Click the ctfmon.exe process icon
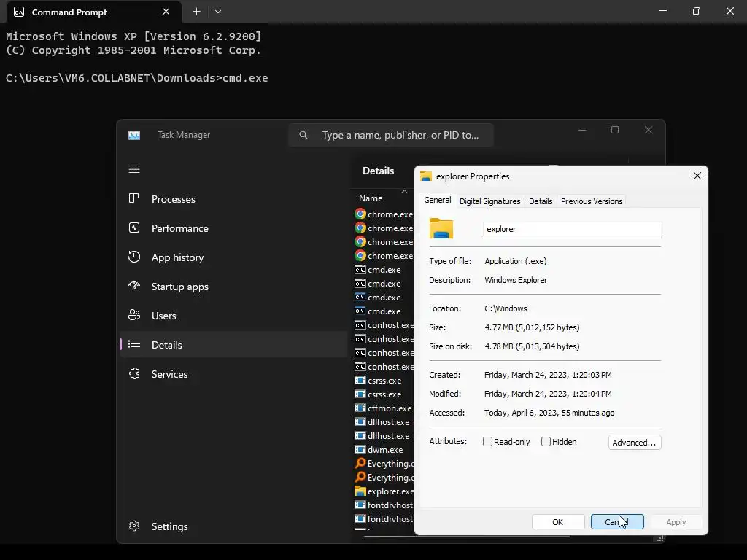The image size is (747, 560). click(x=360, y=408)
